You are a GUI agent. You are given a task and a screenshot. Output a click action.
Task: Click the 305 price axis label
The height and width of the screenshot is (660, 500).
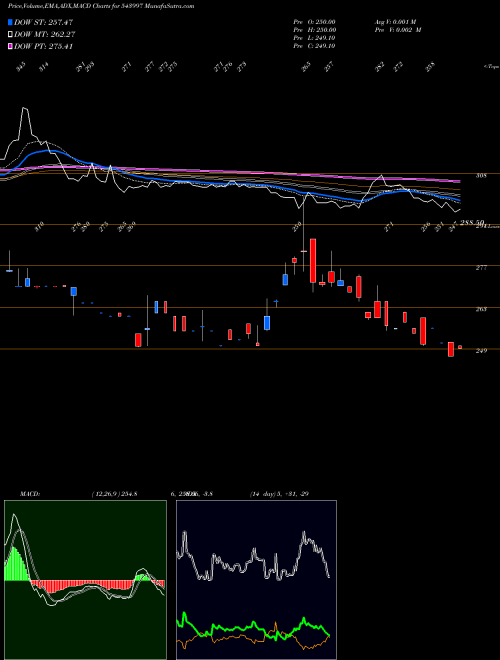click(481, 176)
